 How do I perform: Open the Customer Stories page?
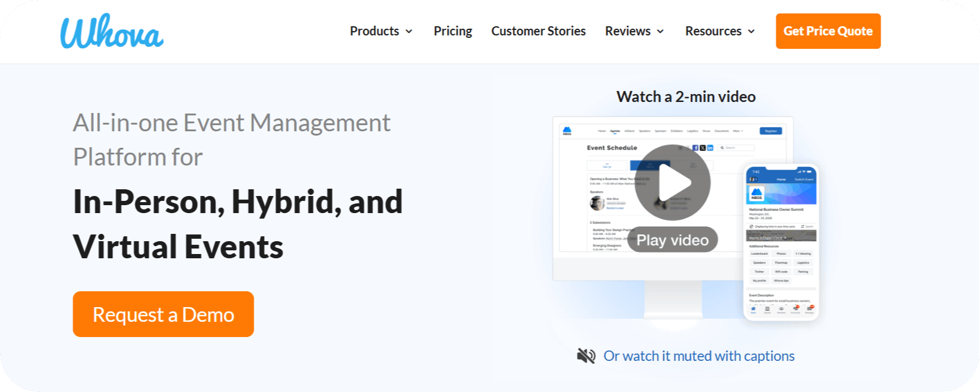[538, 31]
